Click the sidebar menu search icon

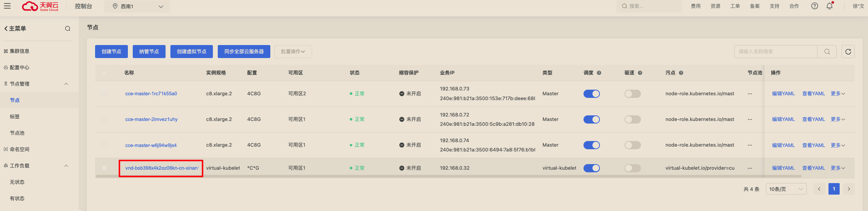(67, 29)
